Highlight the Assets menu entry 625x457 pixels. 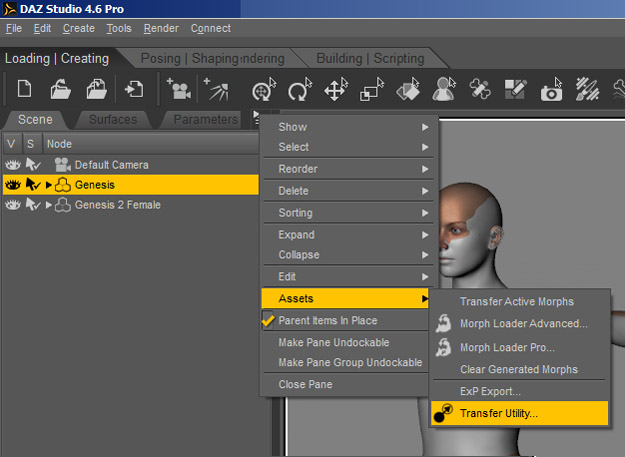coord(346,298)
